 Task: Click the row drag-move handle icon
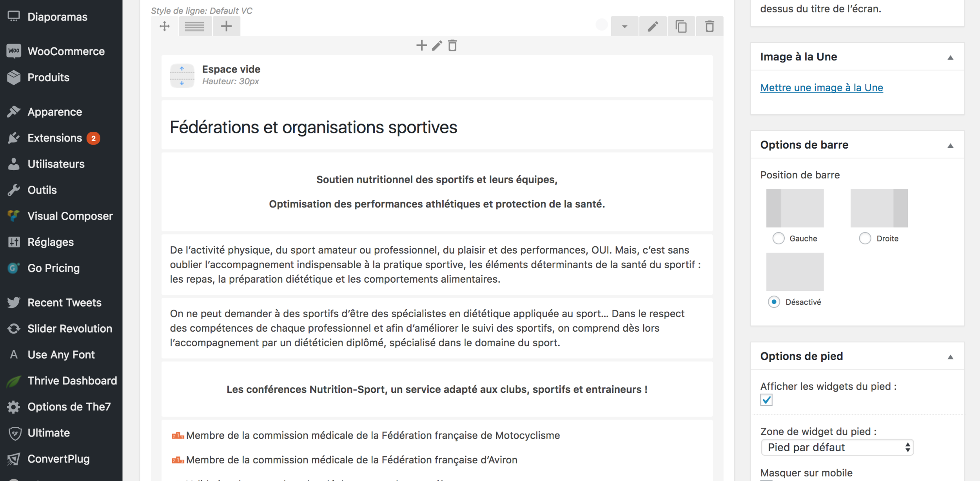[x=165, y=26]
